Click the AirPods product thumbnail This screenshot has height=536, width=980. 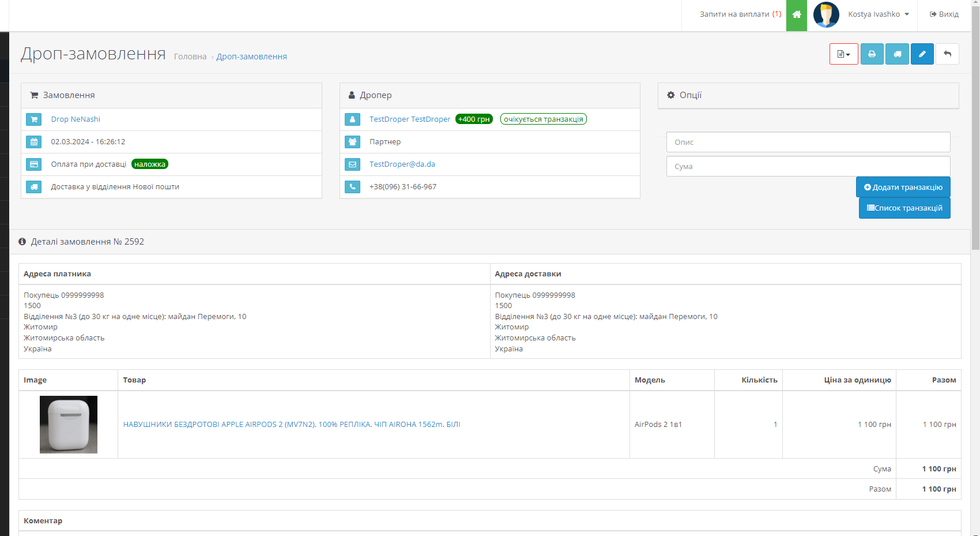tap(69, 425)
